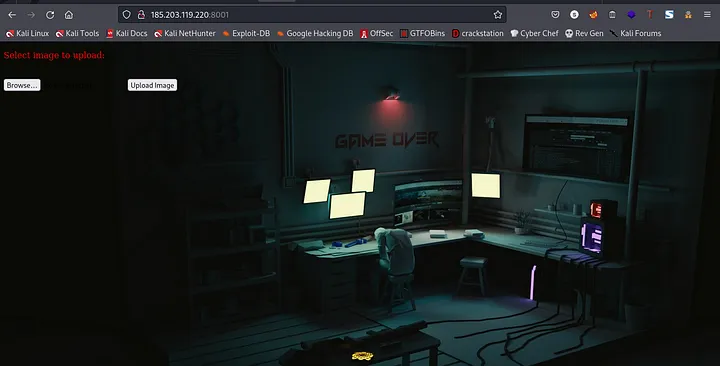Image resolution: width=720 pixels, height=366 pixels.
Task: Open the Kali Linux bookmark
Action: [27, 34]
